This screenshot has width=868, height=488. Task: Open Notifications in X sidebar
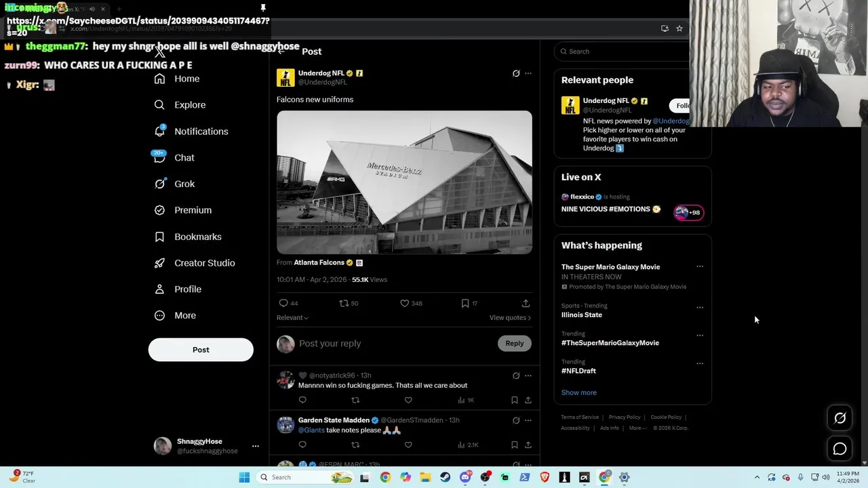click(191, 131)
